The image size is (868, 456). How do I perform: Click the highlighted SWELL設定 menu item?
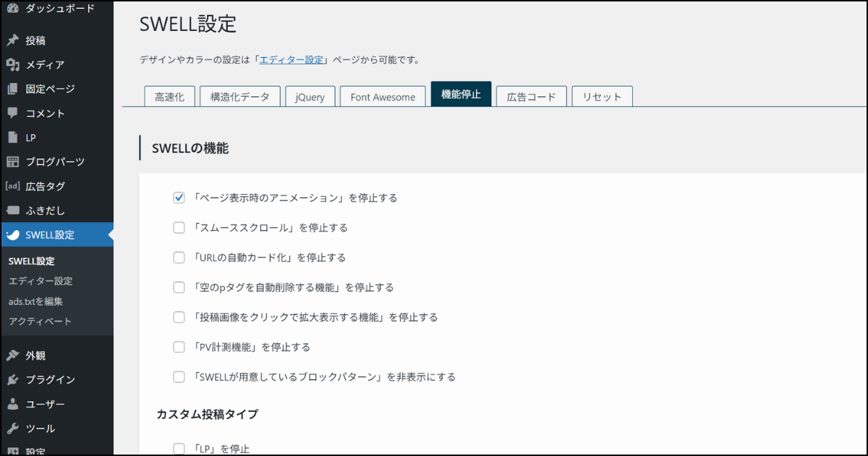[x=56, y=235]
